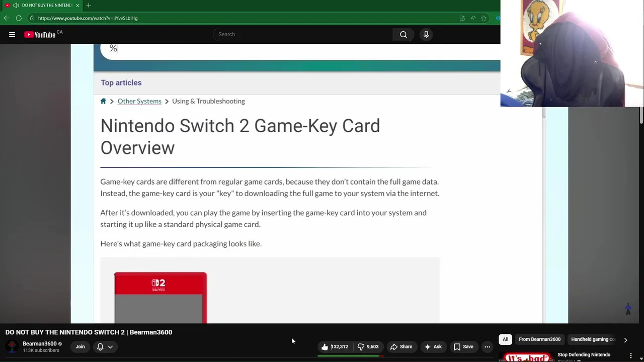Select the DO NOT BUY THE NINTENDO tab
The height and width of the screenshot is (362, 644).
click(x=41, y=5)
